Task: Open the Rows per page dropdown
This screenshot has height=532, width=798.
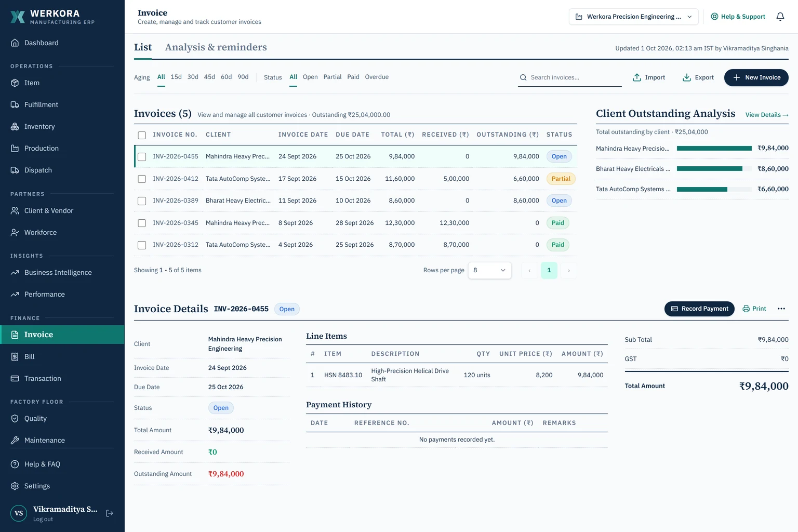Action: coord(489,270)
